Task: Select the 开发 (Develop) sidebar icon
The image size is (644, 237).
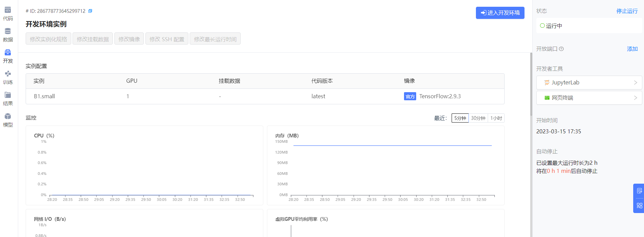Action: [8, 52]
